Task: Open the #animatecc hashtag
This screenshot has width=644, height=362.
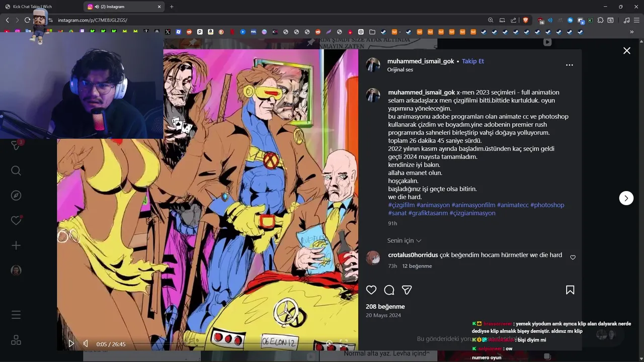Action: pos(513,205)
